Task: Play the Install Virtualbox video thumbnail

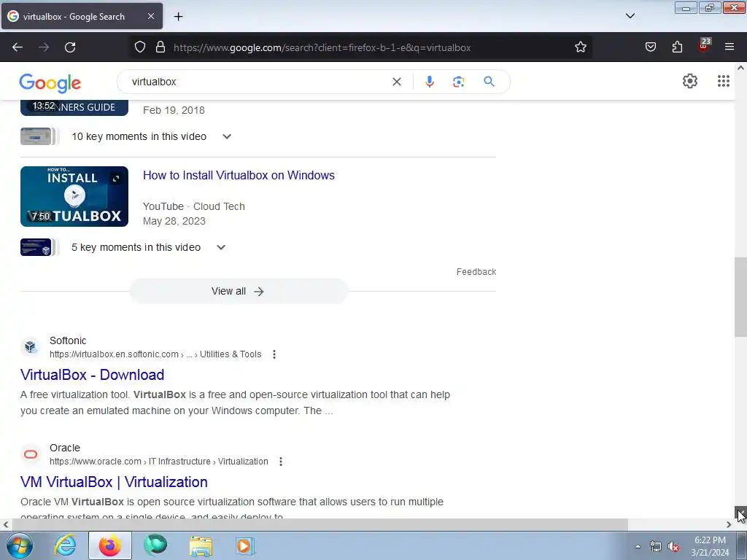Action: (74, 196)
